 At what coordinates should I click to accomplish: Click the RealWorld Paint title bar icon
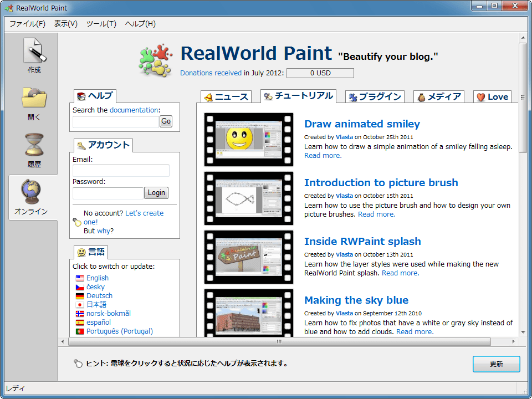9,8
